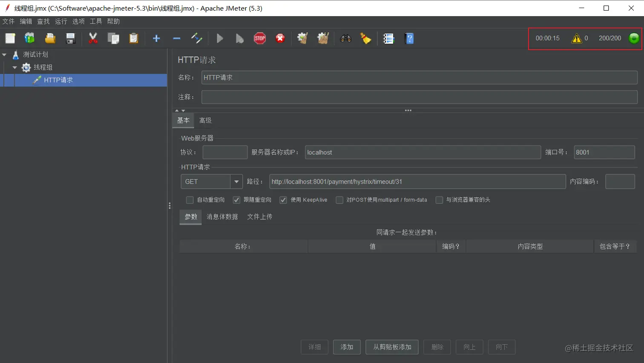644x363 pixels.
Task: Click the minus Collapse All icon
Action: tap(177, 38)
